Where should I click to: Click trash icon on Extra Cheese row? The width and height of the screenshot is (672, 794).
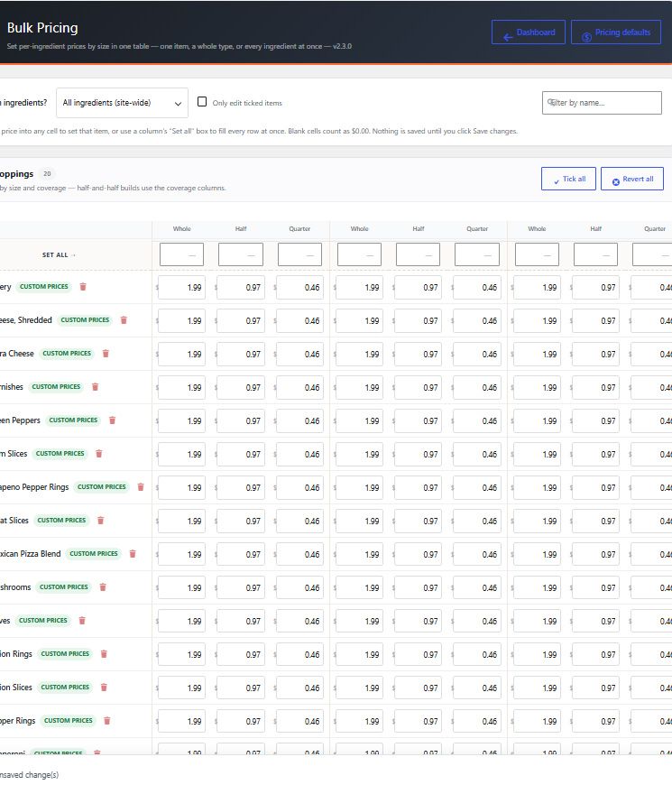tap(106, 354)
